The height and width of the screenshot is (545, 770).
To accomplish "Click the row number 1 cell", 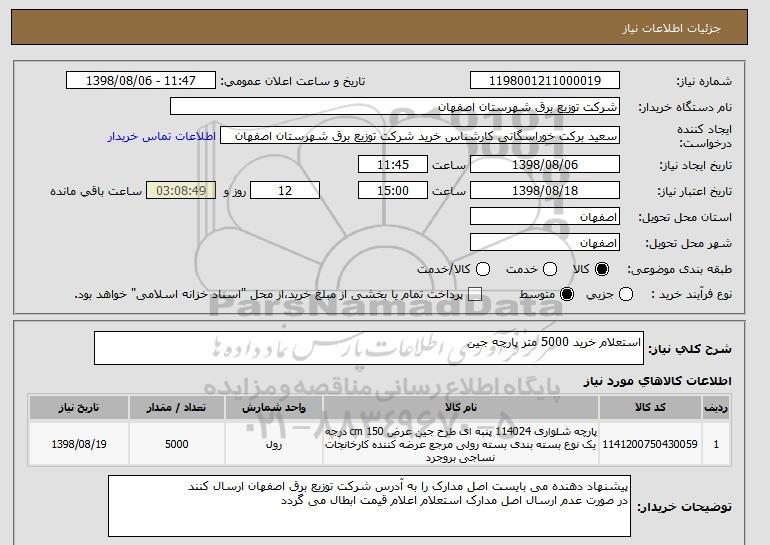I will point(716,444).
